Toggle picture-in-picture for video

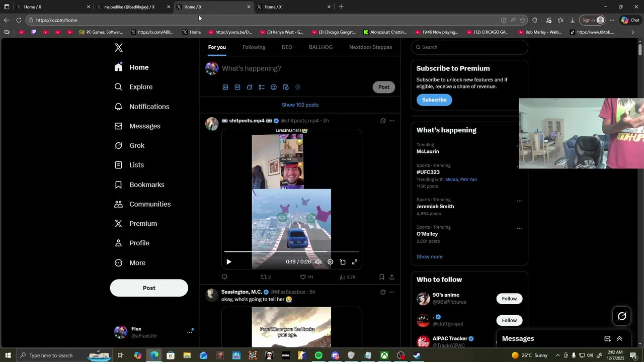coord(343,262)
